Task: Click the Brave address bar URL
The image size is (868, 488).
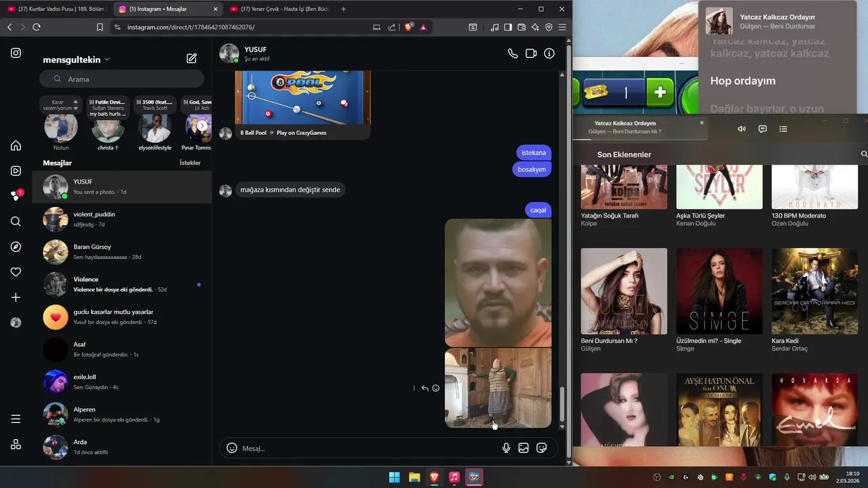Action: point(191,27)
